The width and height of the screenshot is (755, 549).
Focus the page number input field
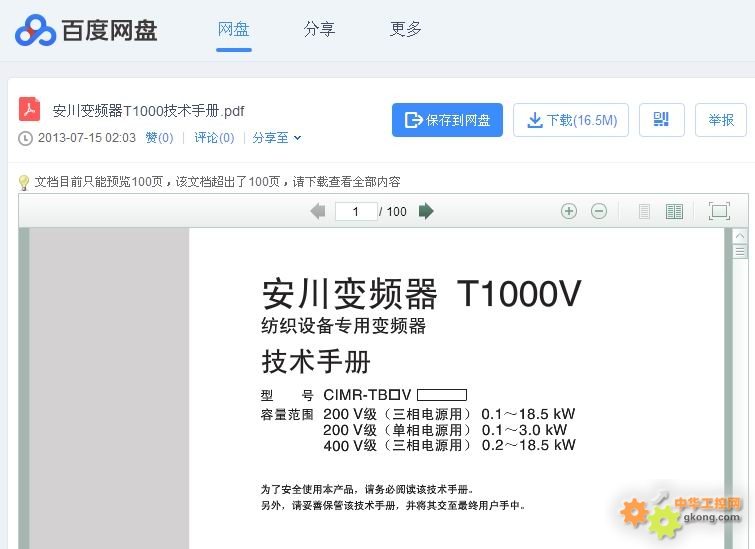coord(356,211)
